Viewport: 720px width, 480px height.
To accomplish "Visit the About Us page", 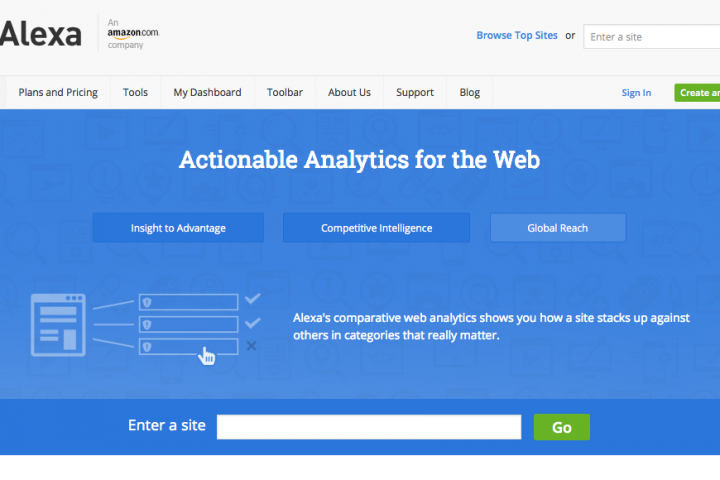I will (x=349, y=93).
